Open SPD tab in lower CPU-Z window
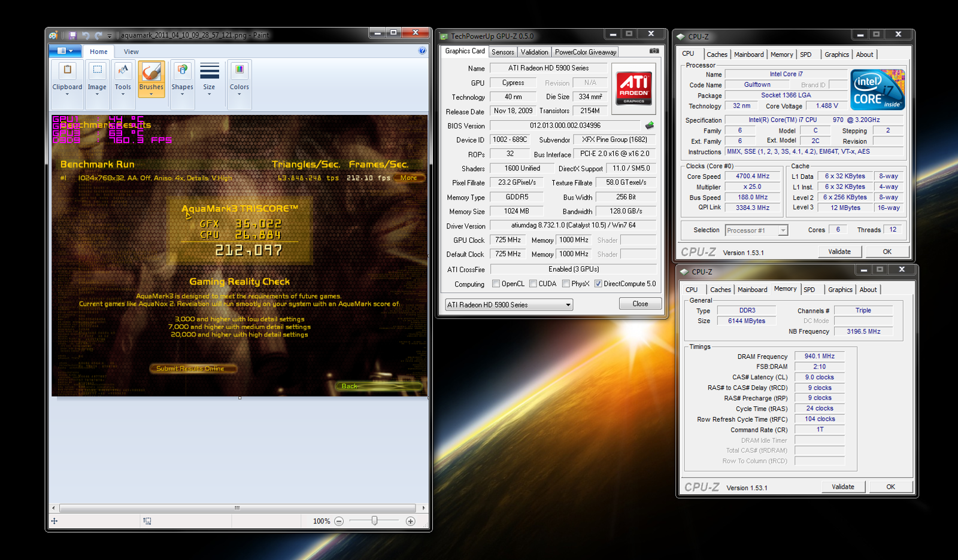This screenshot has width=958, height=560. click(810, 290)
